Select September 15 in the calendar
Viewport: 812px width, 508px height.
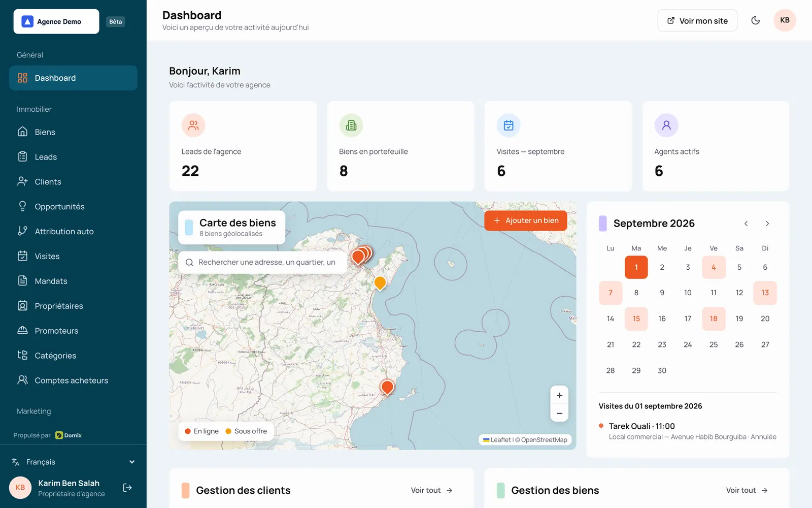point(636,319)
